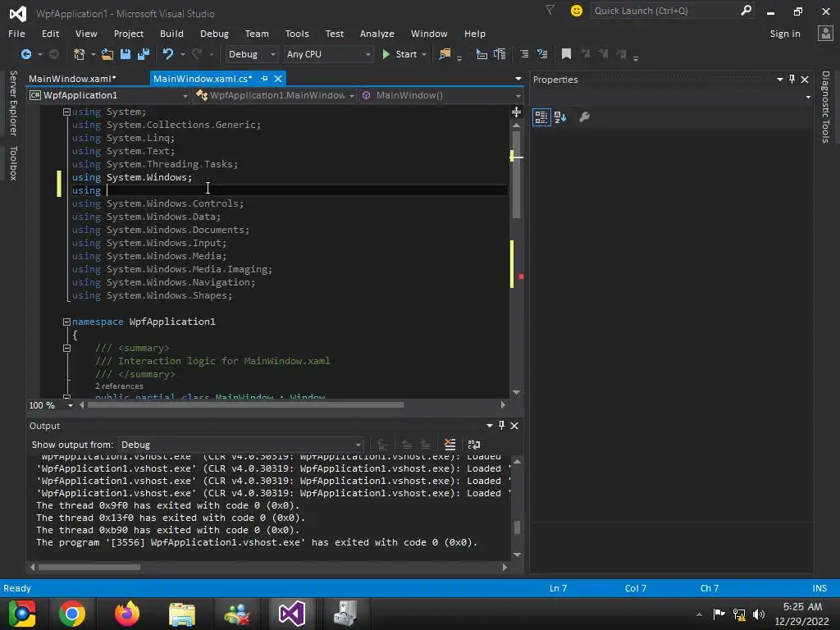The height and width of the screenshot is (630, 840).
Task: Navigate backward with the blue back arrow
Action: tap(25, 54)
